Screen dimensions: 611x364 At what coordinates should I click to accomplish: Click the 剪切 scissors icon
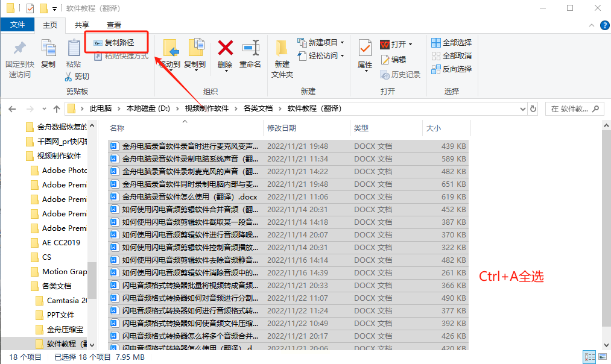point(69,77)
